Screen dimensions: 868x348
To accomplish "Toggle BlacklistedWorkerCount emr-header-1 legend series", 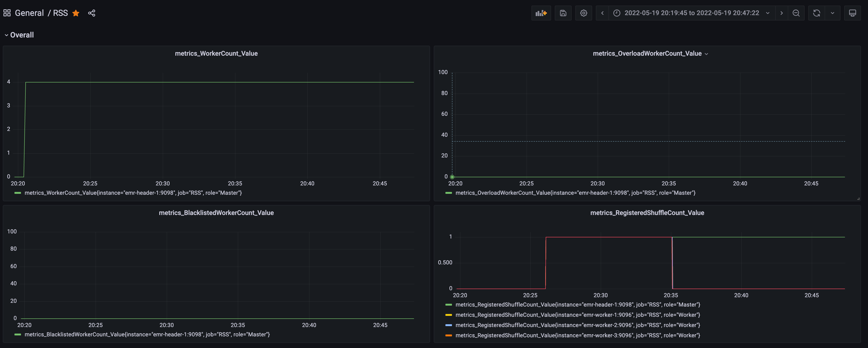I will tap(147, 334).
